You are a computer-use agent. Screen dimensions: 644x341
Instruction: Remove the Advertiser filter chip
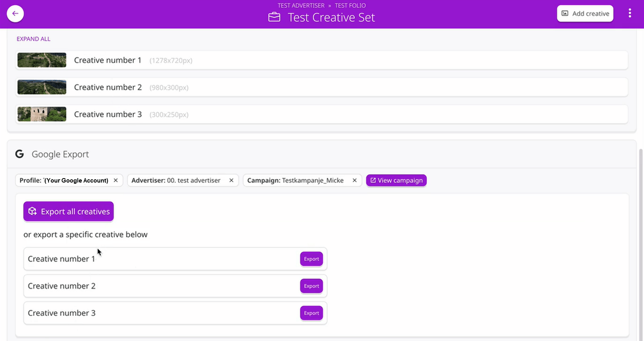231,181
